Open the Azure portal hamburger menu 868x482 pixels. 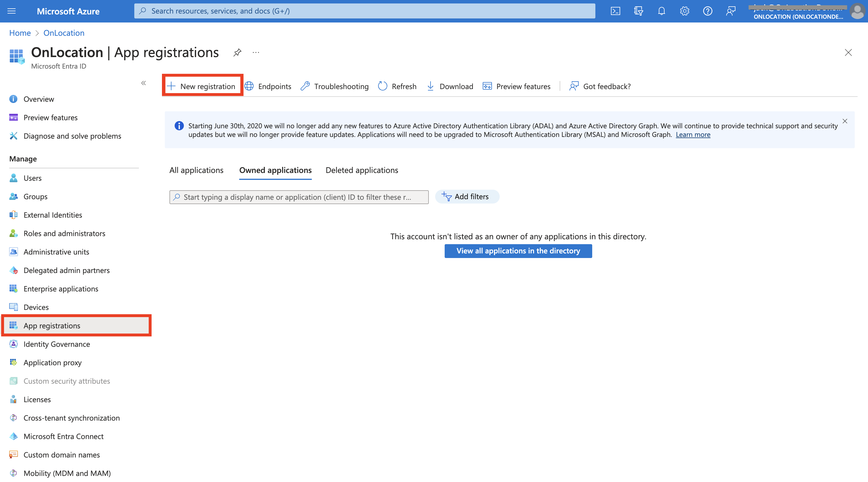[x=12, y=11]
